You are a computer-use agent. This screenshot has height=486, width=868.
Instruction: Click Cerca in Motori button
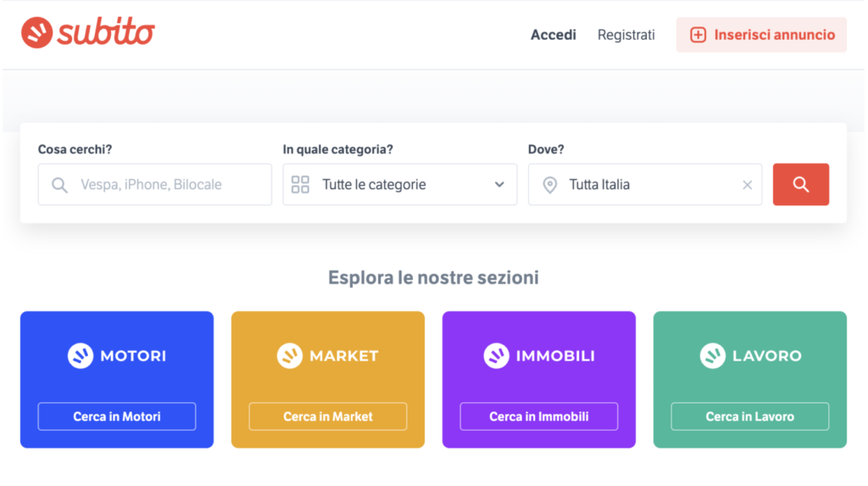tap(117, 416)
